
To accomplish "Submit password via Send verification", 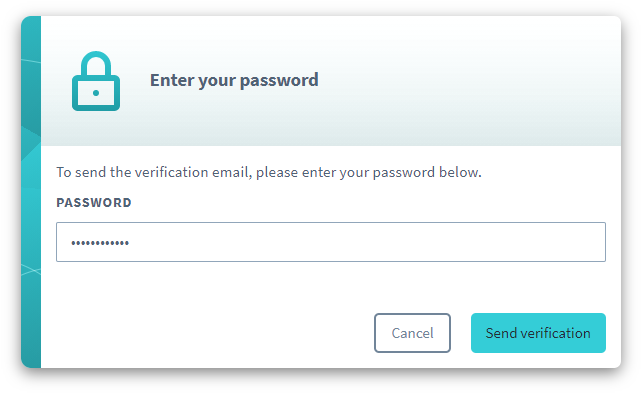I will pos(538,333).
